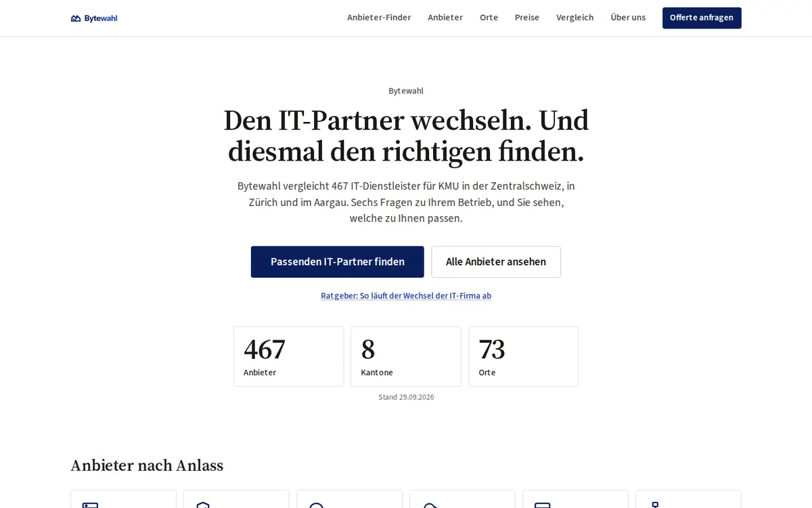
Task: Open the Anbieter-Finder menu item
Action: click(x=379, y=18)
